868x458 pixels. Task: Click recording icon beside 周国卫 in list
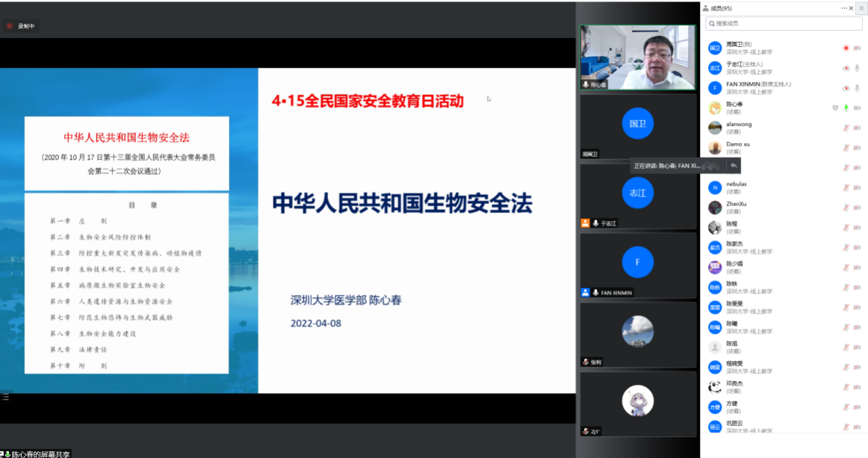[x=846, y=48]
